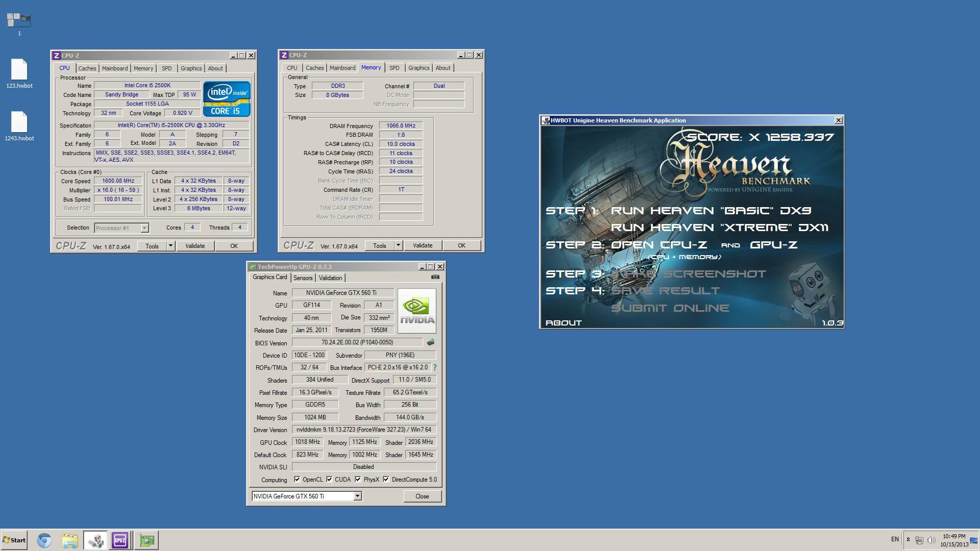Open the GPU selection dropdown in GPU-Z
This screenshot has width=980, height=551.
pyautogui.click(x=357, y=496)
